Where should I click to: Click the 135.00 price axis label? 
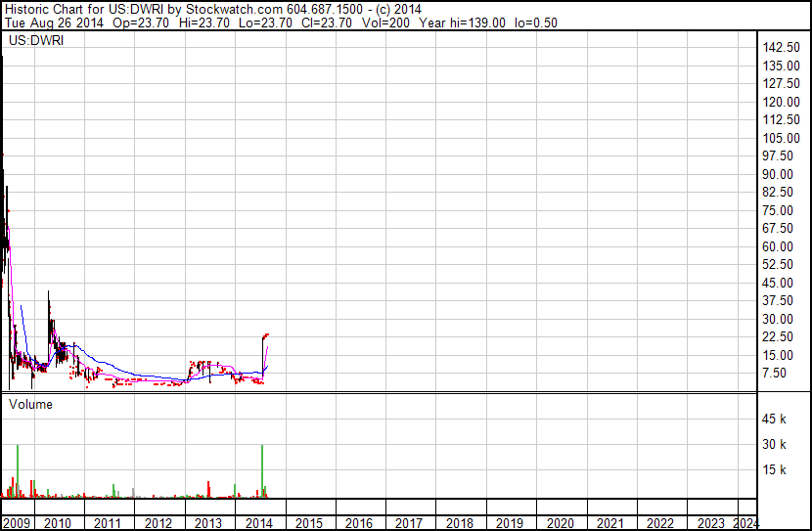(x=781, y=66)
